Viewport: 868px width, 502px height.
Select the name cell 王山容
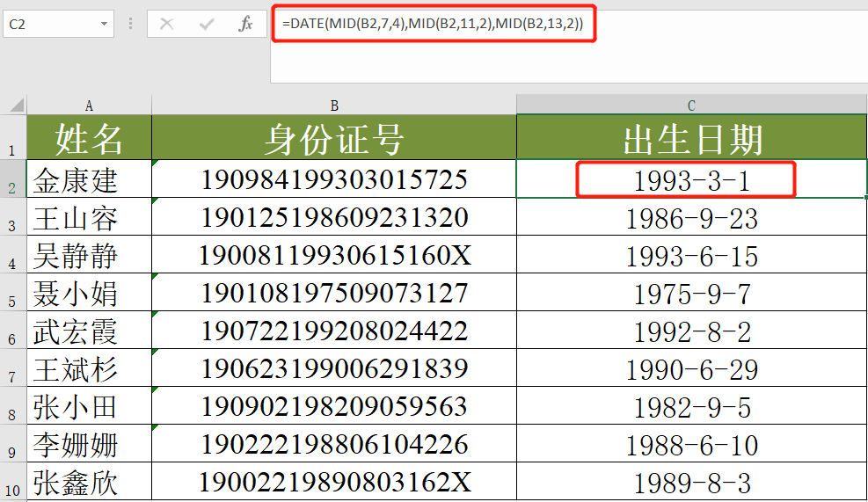pyautogui.click(x=89, y=216)
